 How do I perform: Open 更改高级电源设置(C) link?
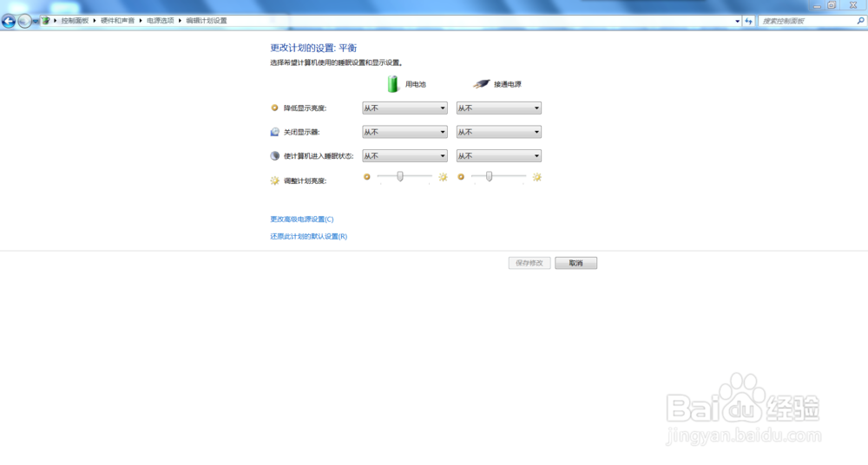[x=302, y=219]
